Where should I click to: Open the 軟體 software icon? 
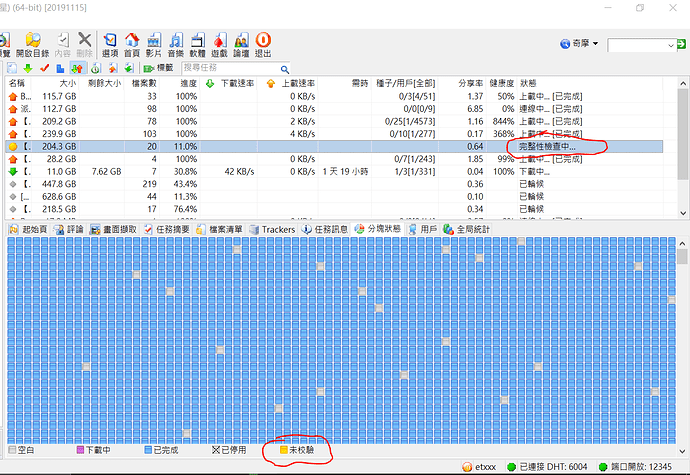pyautogui.click(x=198, y=44)
